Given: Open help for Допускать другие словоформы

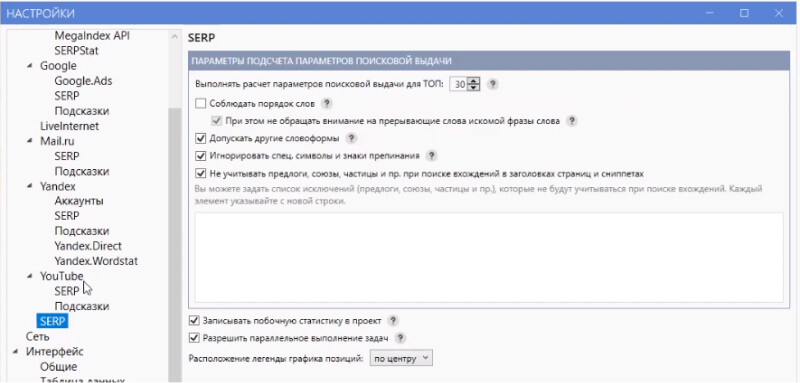Looking at the screenshot, I should tap(351, 138).
